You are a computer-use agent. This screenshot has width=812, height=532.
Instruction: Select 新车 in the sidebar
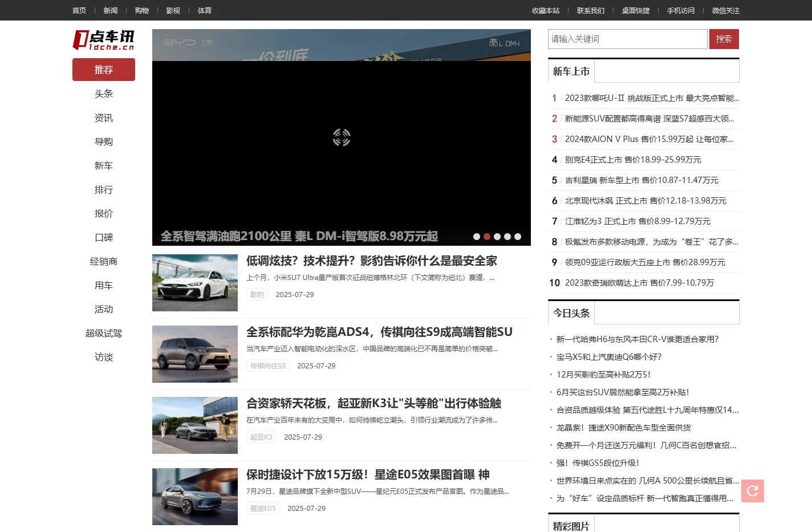[104, 165]
